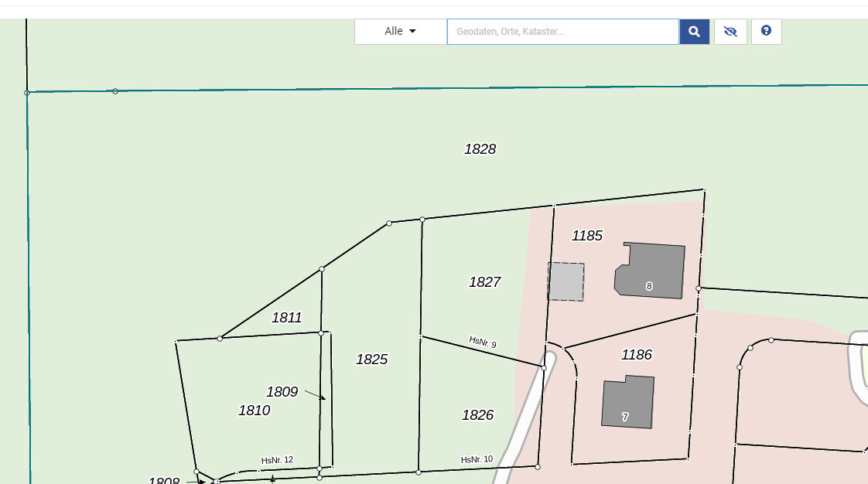
Task: Toggle the crossed-out eye visibility button
Action: tap(730, 32)
